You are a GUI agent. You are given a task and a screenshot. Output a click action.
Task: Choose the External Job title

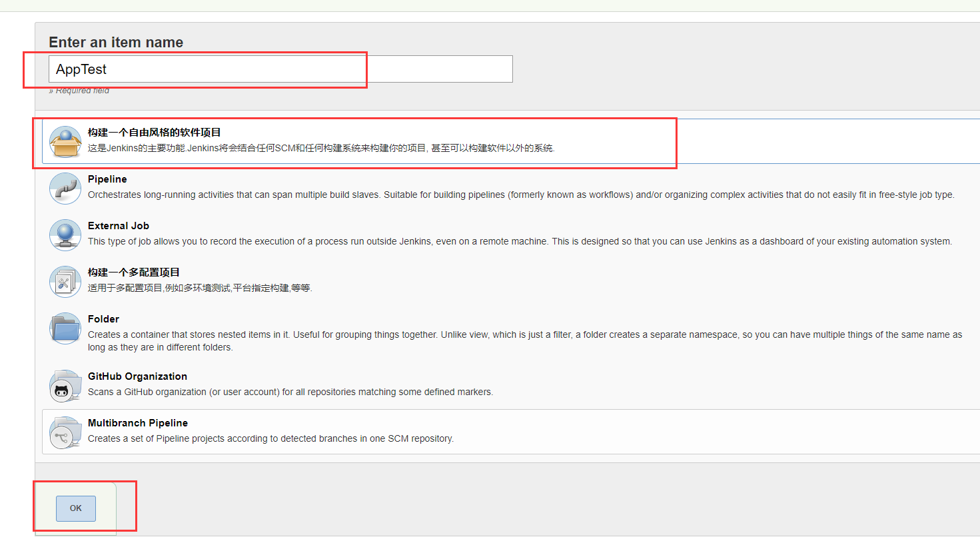(x=119, y=226)
